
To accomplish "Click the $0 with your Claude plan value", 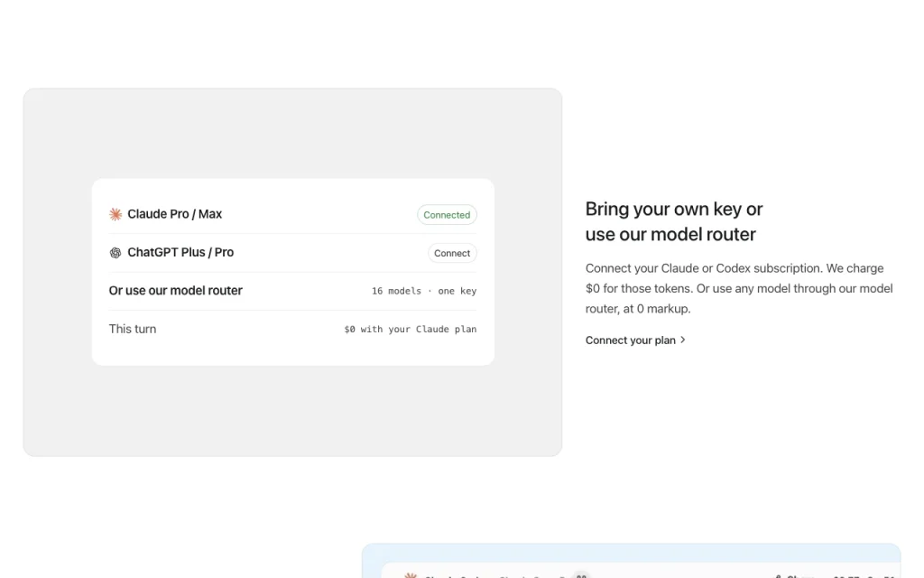I will click(x=411, y=329).
